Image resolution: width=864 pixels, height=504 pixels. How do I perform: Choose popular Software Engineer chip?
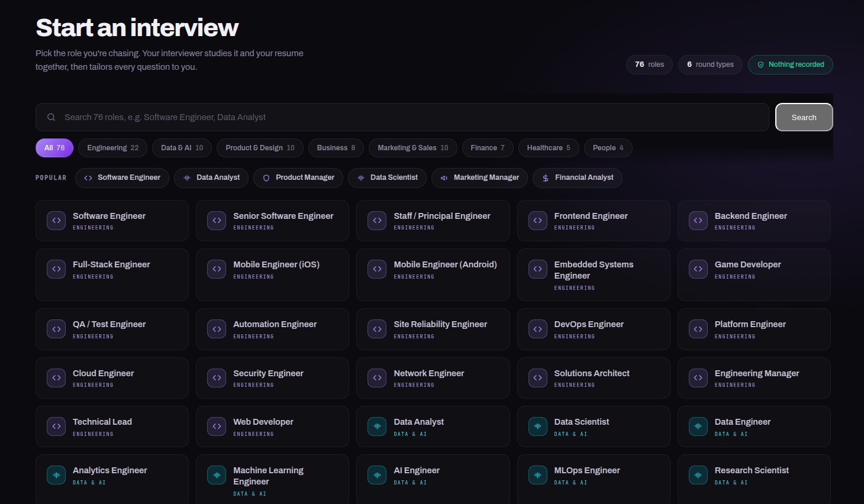122,177
